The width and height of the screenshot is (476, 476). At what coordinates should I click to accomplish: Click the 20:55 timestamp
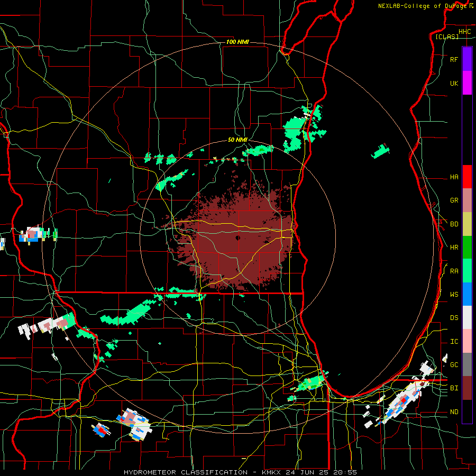pyautogui.click(x=345, y=472)
